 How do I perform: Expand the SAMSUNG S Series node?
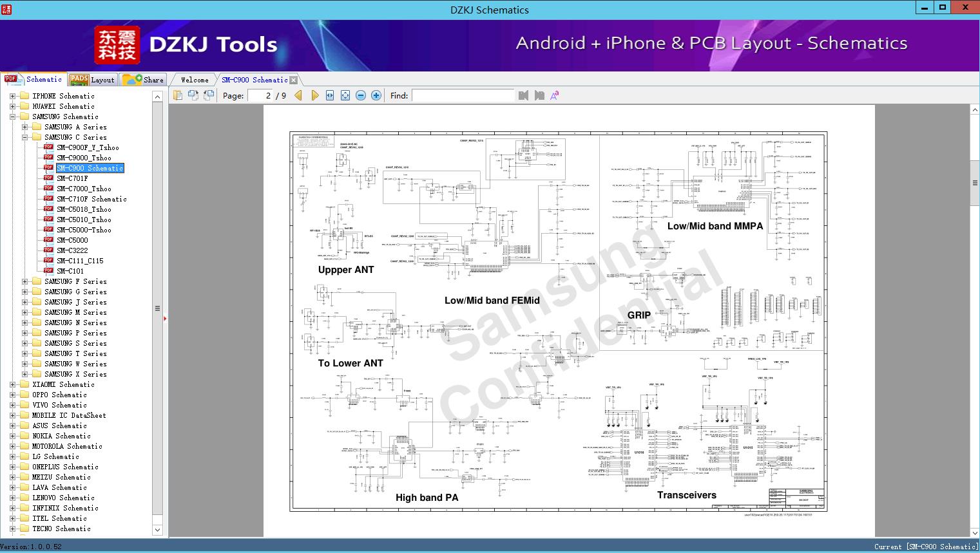(x=24, y=343)
